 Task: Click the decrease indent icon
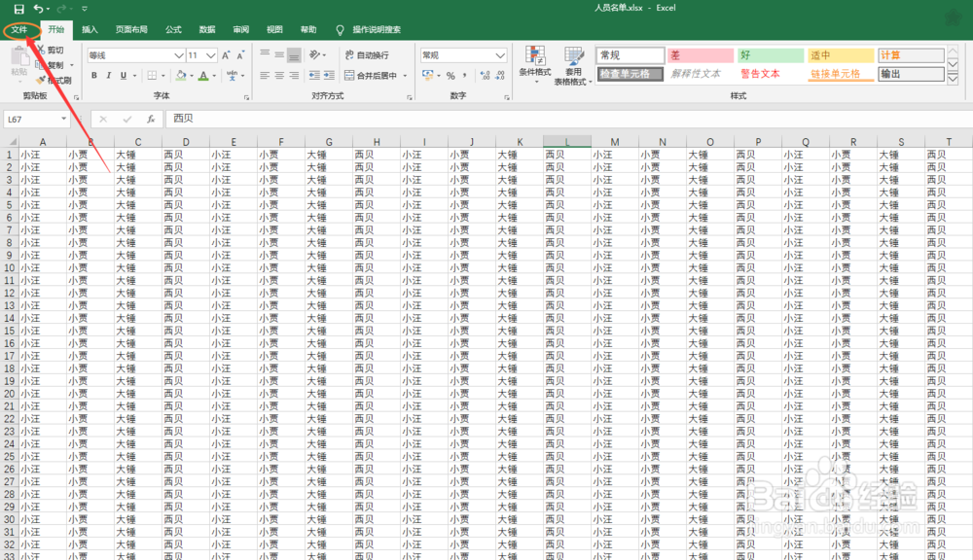pyautogui.click(x=314, y=76)
